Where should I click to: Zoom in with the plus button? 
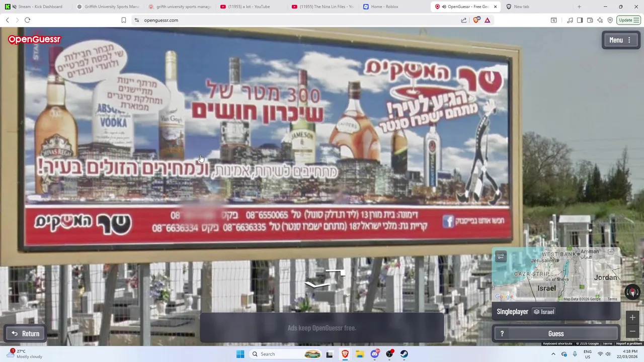point(632,317)
